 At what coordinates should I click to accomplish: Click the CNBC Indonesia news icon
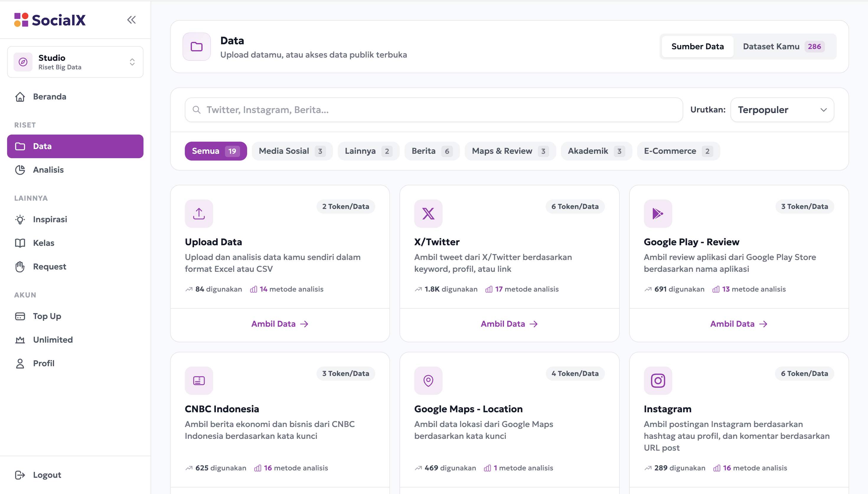coord(199,380)
